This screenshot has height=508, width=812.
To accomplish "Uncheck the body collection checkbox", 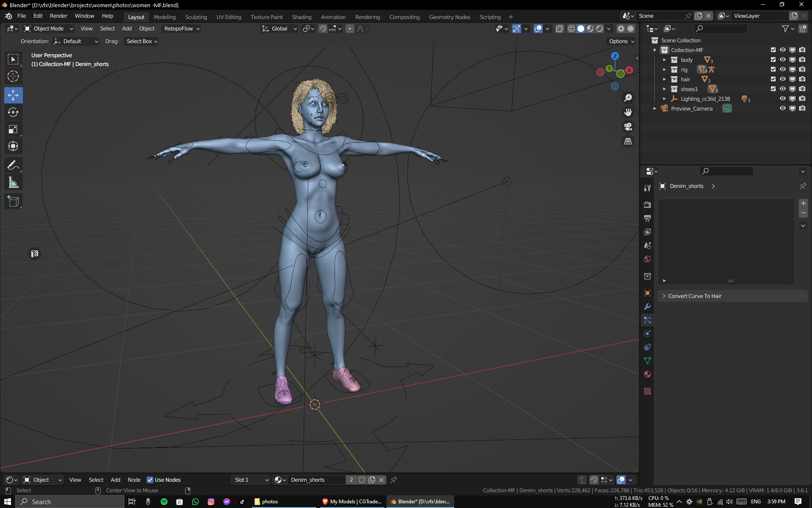I will pos(773,60).
